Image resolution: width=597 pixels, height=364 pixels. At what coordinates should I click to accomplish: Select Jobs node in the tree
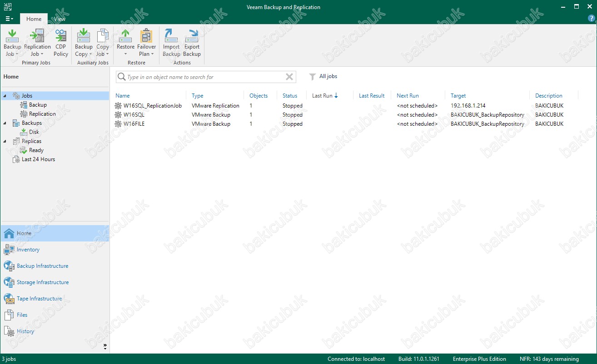(x=27, y=96)
